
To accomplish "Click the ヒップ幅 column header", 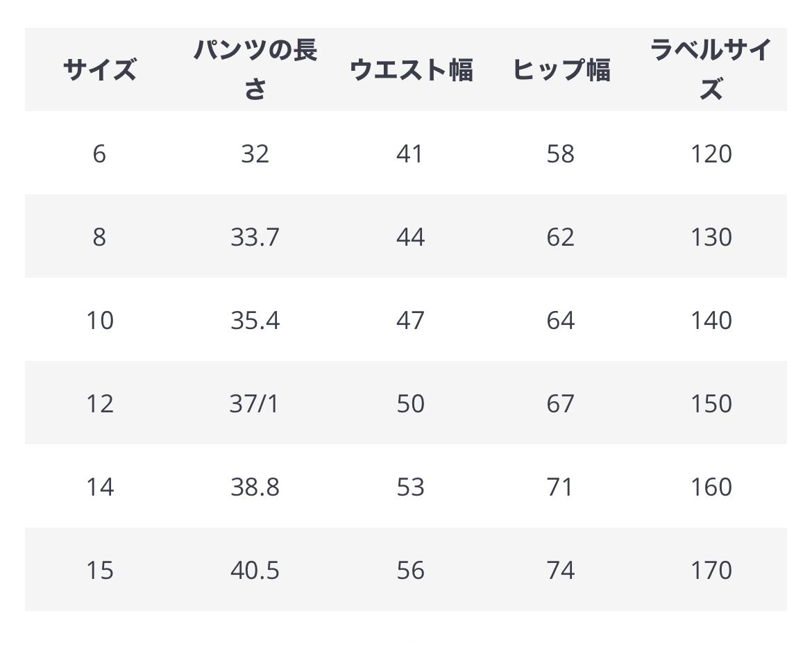I will 561,69.
